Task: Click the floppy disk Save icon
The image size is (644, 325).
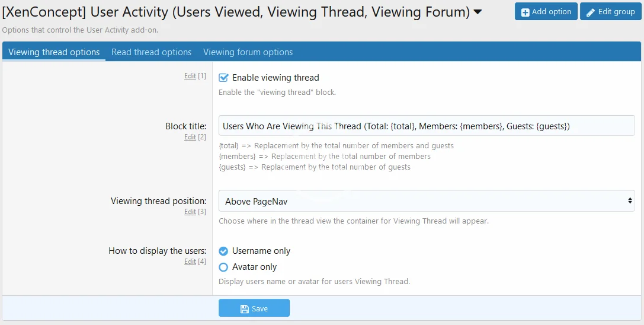Action: [244, 308]
